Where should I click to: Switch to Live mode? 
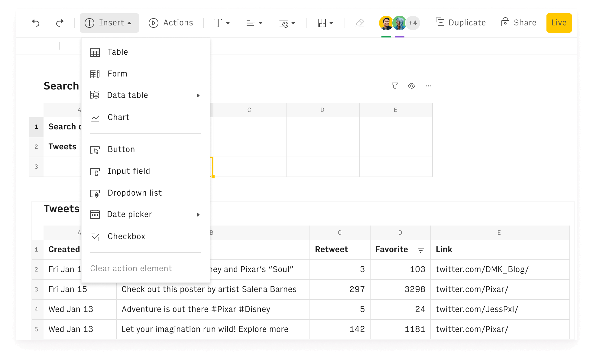pos(559,23)
